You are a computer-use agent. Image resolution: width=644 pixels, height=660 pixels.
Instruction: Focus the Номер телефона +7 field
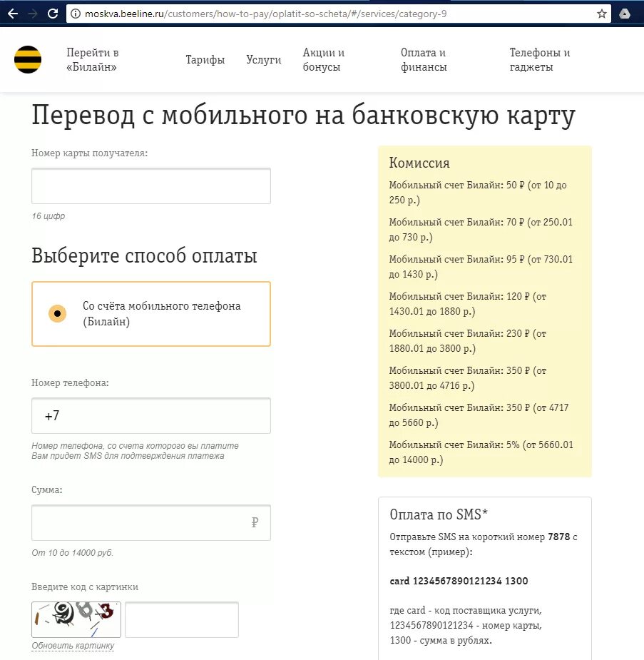(x=151, y=415)
